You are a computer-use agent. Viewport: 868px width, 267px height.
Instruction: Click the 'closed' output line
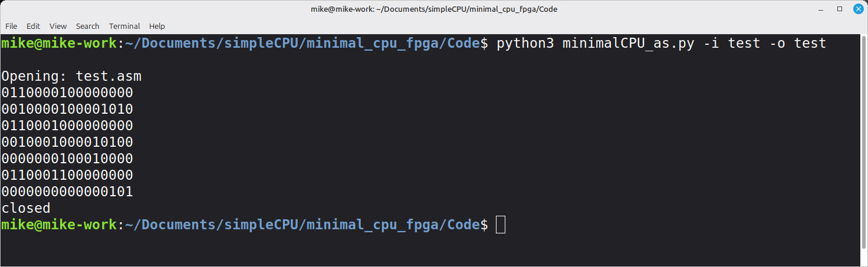[26, 208]
